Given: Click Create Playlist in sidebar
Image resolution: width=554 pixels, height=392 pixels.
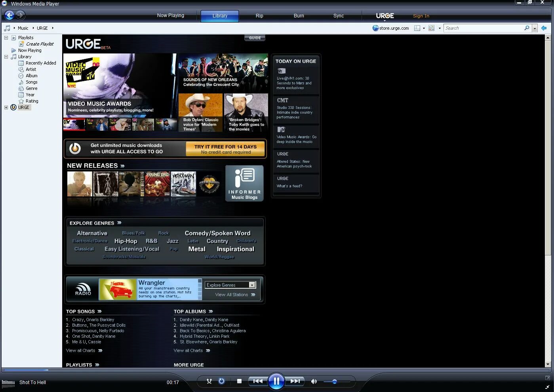Looking at the screenshot, I should pyautogui.click(x=40, y=44).
